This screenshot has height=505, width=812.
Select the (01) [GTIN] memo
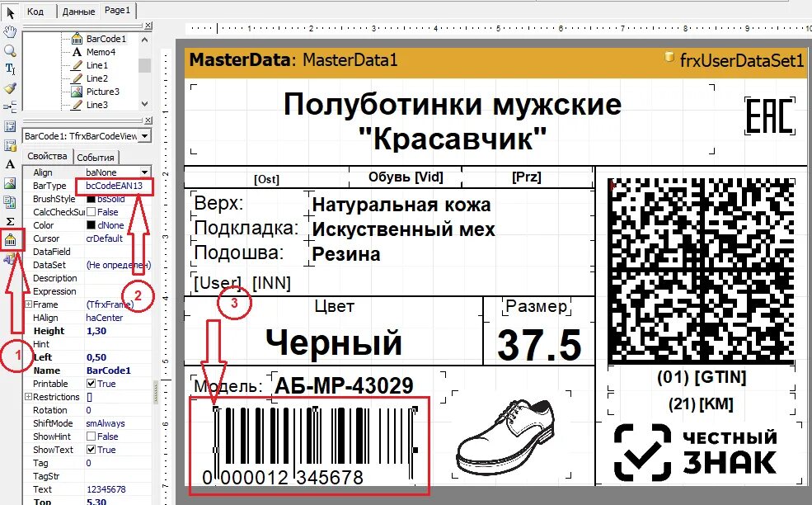(702, 377)
